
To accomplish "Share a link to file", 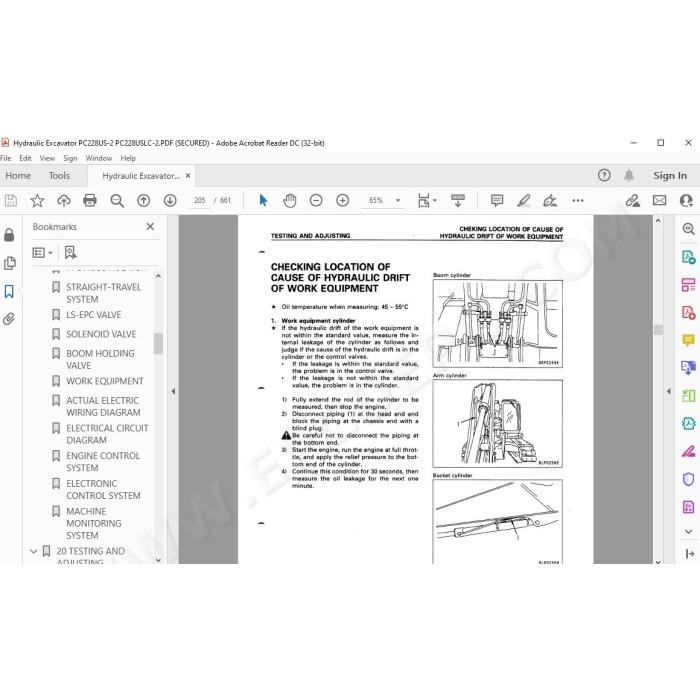I will click(x=633, y=200).
